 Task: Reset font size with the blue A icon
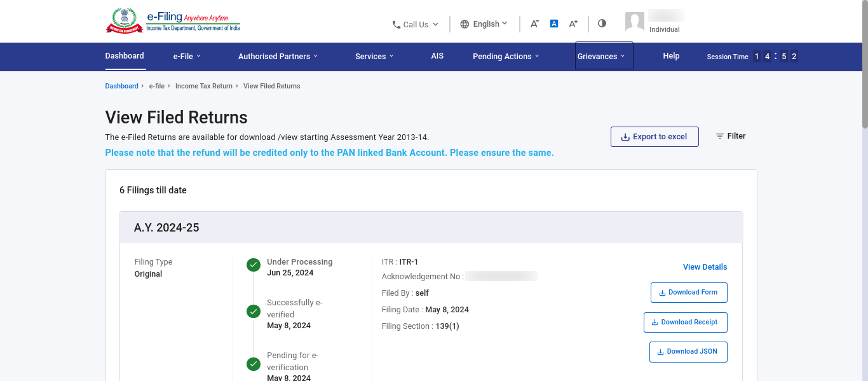(553, 24)
